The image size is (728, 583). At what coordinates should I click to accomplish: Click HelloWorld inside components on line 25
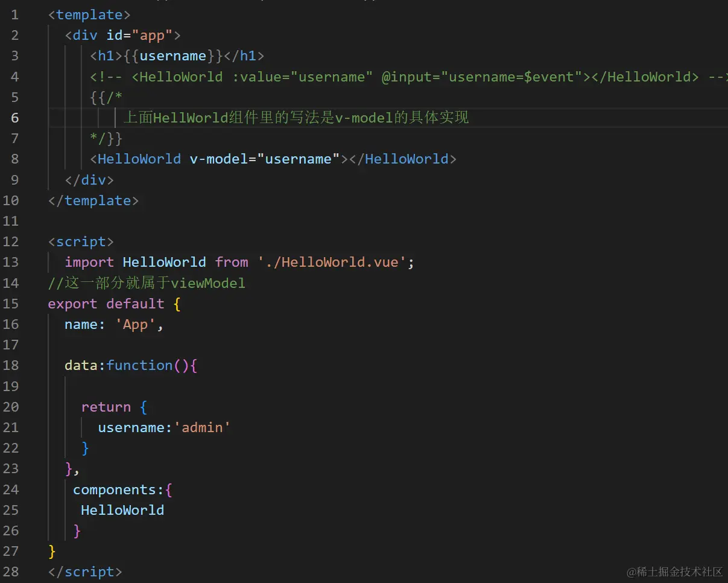click(x=122, y=510)
